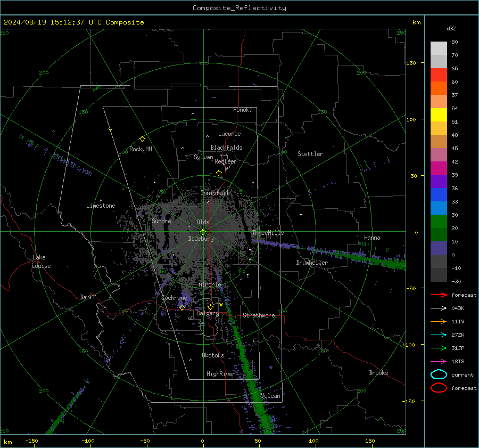Click the RockyMH label
The height and width of the screenshot is (448, 479).
(x=141, y=149)
